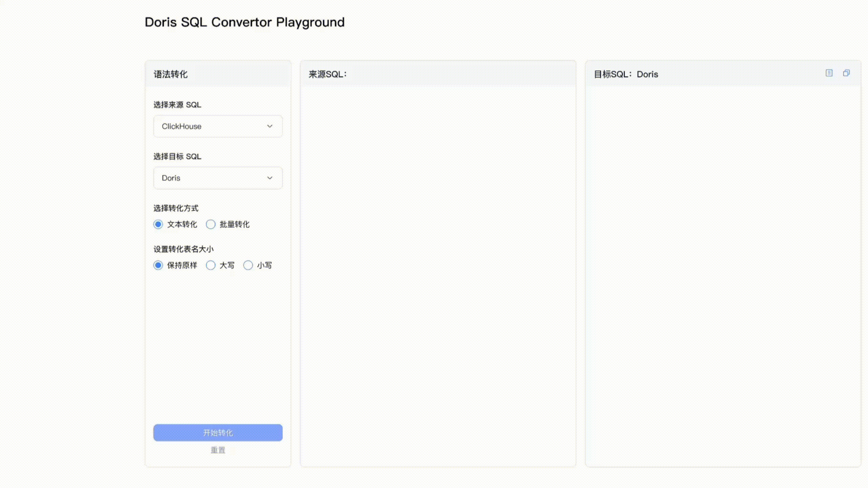Copy the converted Doris SQL output
The width and height of the screenshot is (868, 488).
pyautogui.click(x=846, y=73)
